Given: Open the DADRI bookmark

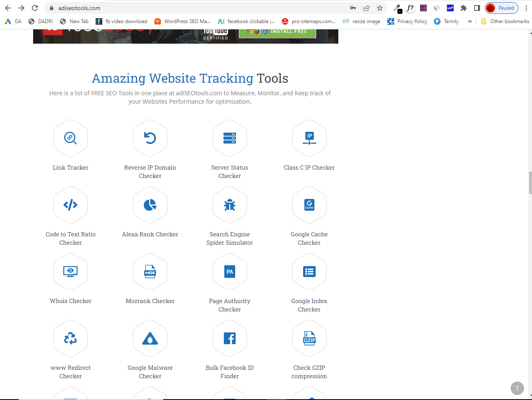Looking at the screenshot, I should pos(41,21).
